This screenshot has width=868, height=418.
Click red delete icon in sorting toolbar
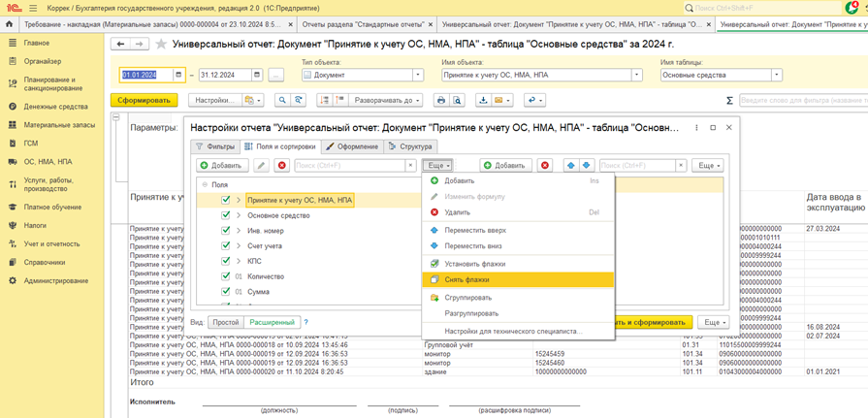coord(545,166)
